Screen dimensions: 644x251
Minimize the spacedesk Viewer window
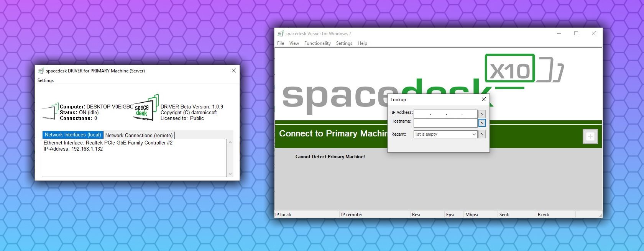pyautogui.click(x=559, y=34)
